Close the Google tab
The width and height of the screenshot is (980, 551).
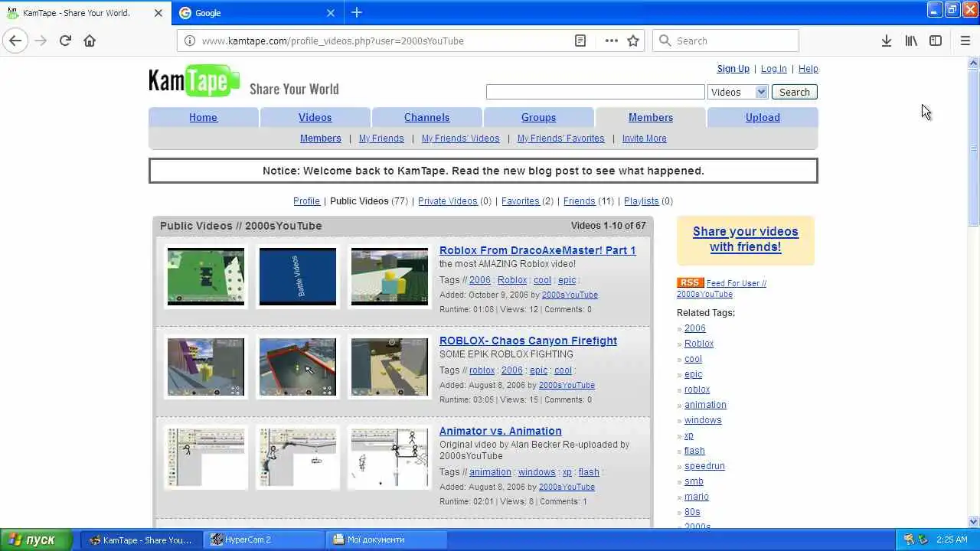[331, 13]
